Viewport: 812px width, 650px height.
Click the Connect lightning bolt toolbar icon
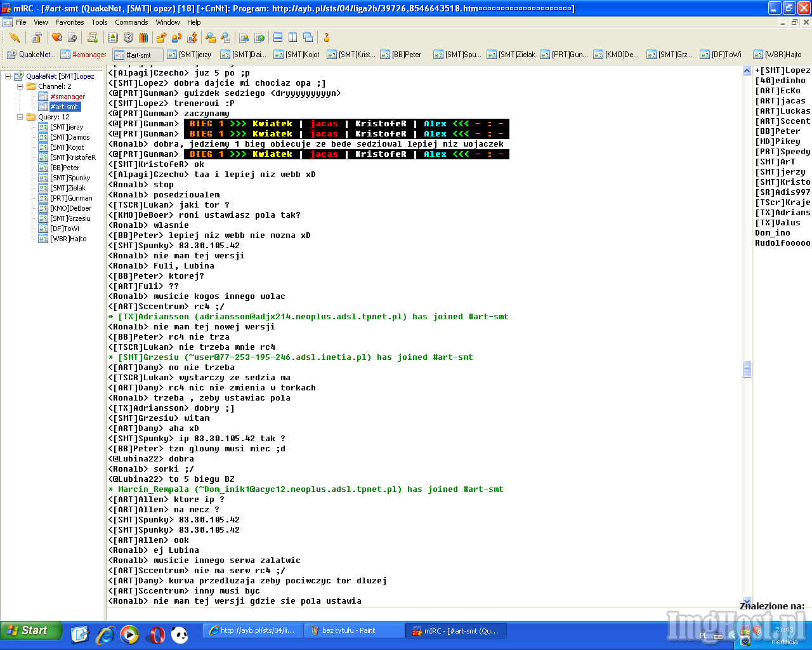15,37
